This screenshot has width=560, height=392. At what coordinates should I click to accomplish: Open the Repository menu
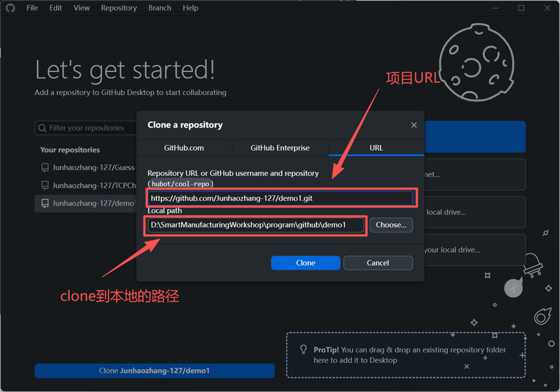(119, 8)
